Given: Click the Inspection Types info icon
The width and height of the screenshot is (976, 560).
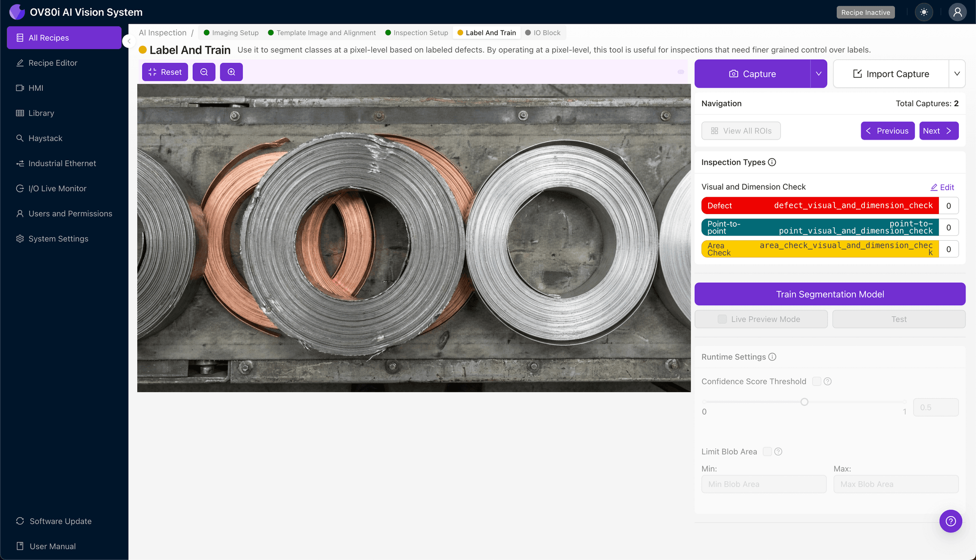Looking at the screenshot, I should click(x=772, y=163).
